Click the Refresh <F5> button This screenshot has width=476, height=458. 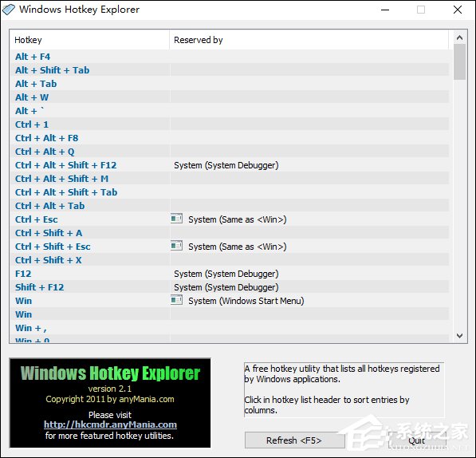point(294,440)
